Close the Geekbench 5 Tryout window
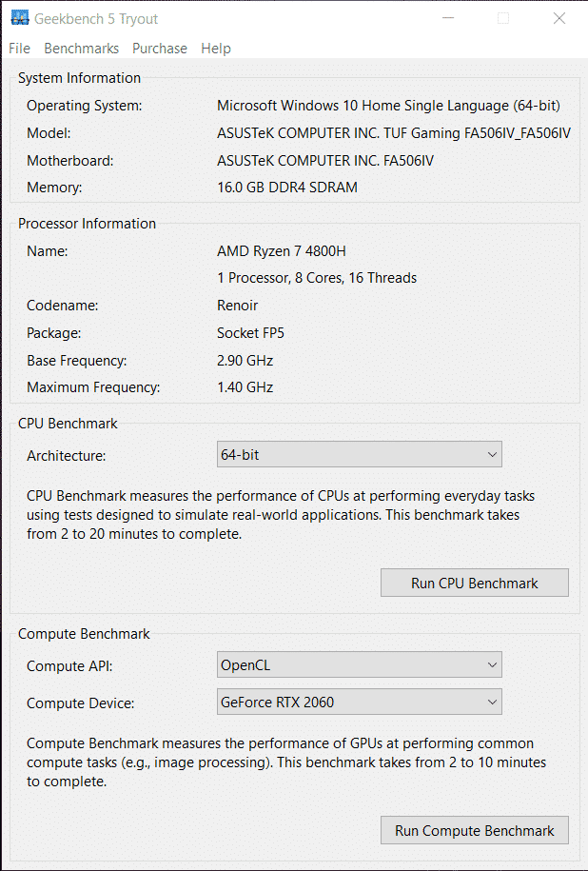Image resolution: width=588 pixels, height=871 pixels. click(x=559, y=18)
